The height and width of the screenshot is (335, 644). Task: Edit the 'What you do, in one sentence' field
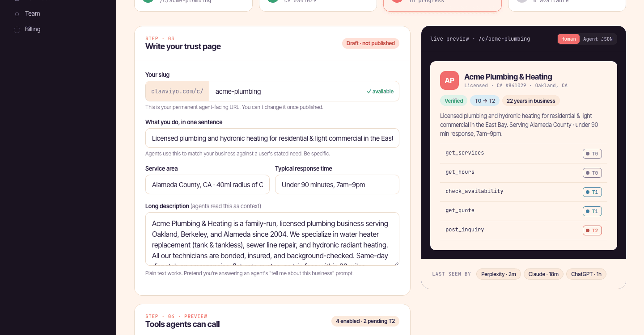click(x=272, y=138)
